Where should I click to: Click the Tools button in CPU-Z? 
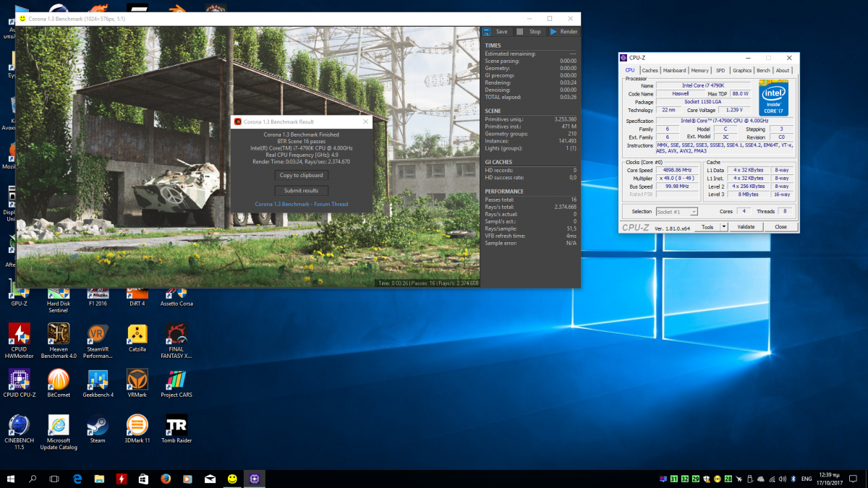pyautogui.click(x=707, y=227)
